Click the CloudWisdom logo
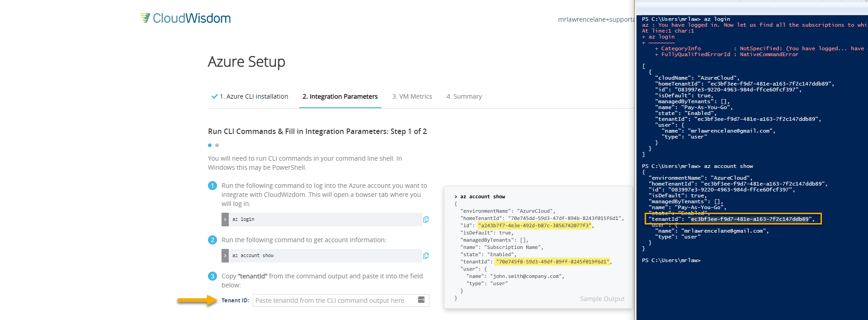868x320 pixels. click(185, 18)
